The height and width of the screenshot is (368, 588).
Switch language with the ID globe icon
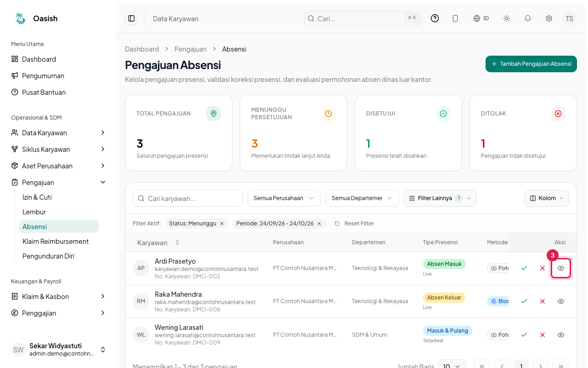[x=481, y=18]
